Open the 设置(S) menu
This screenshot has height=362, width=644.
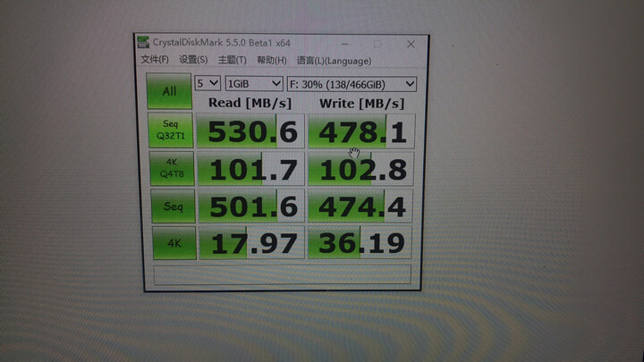193,60
